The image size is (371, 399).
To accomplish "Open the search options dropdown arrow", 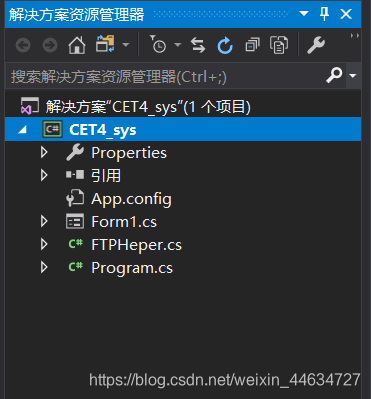I will (x=353, y=76).
